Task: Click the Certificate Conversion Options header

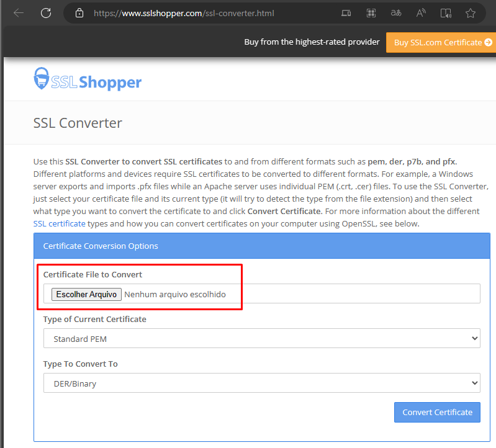Action: [x=262, y=246]
